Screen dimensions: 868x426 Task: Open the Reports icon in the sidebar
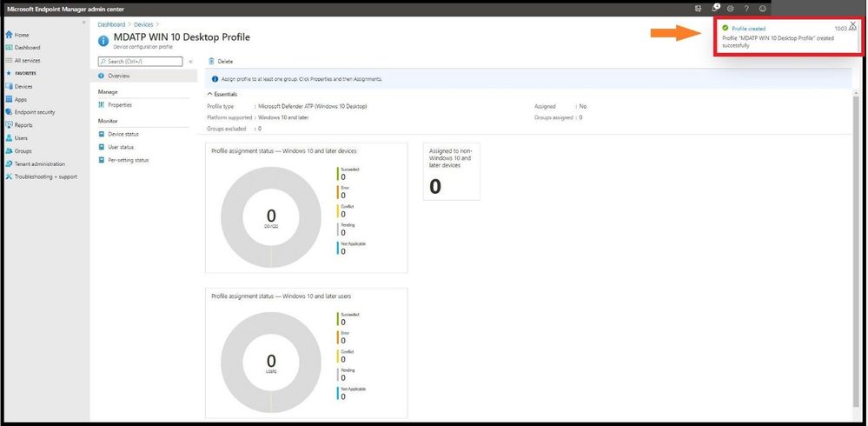[9, 125]
